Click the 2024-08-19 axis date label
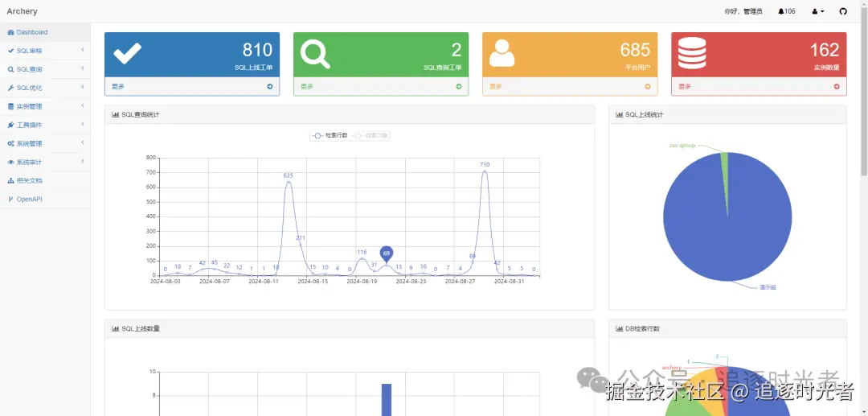This screenshot has height=416, width=868. click(362, 282)
